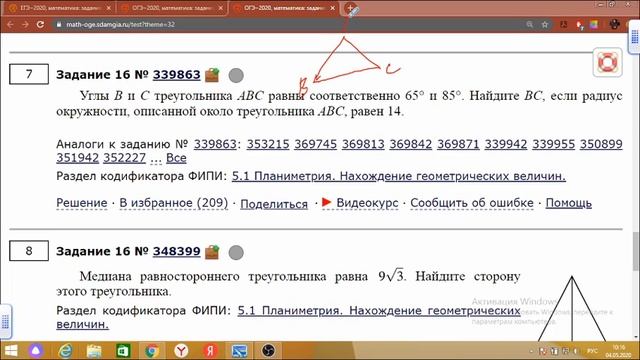Click the zoom magnifier icon in address bar
This screenshot has width=640, height=360.
pyautogui.click(x=529, y=24)
